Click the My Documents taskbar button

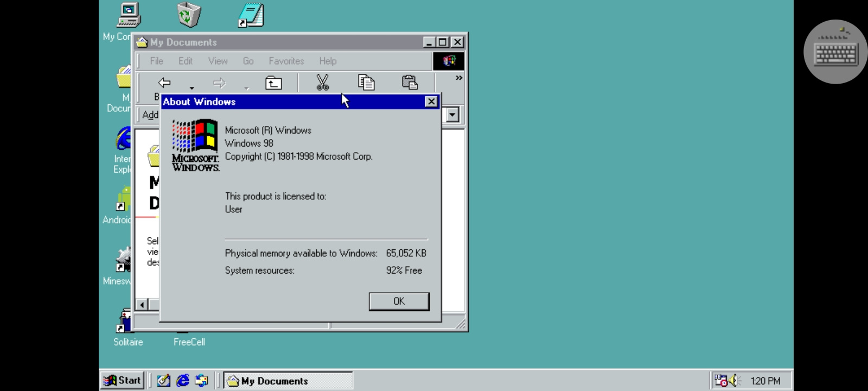click(288, 381)
